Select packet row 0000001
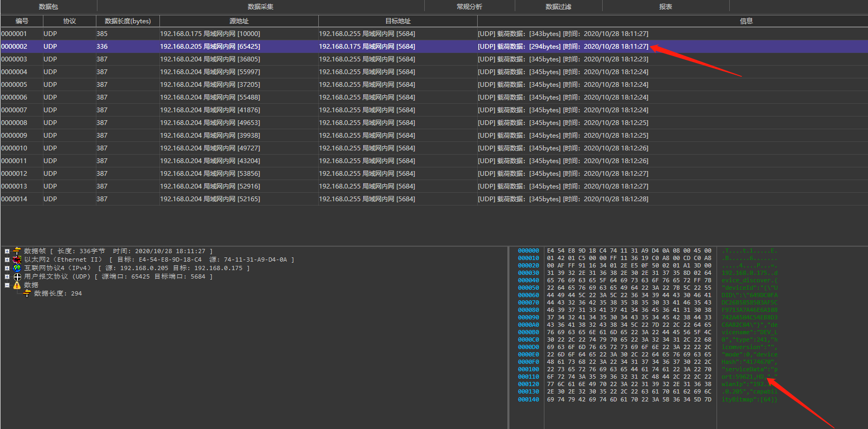Screen dimensions: 868x429 coord(434,34)
